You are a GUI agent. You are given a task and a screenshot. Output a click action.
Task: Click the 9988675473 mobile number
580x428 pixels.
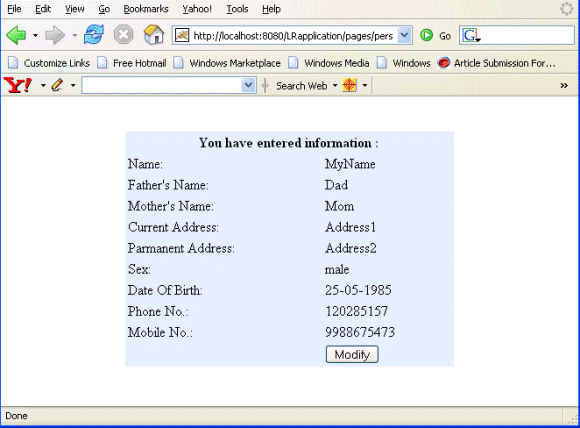(x=360, y=332)
